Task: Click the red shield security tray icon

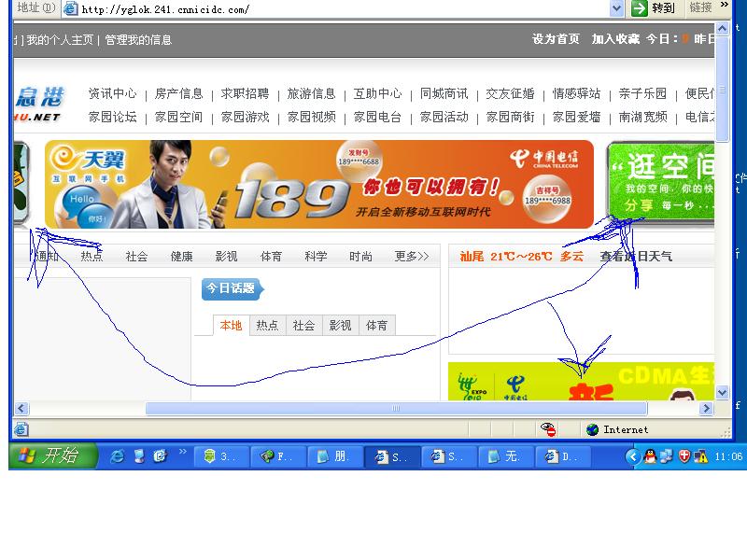Action: tap(684, 456)
